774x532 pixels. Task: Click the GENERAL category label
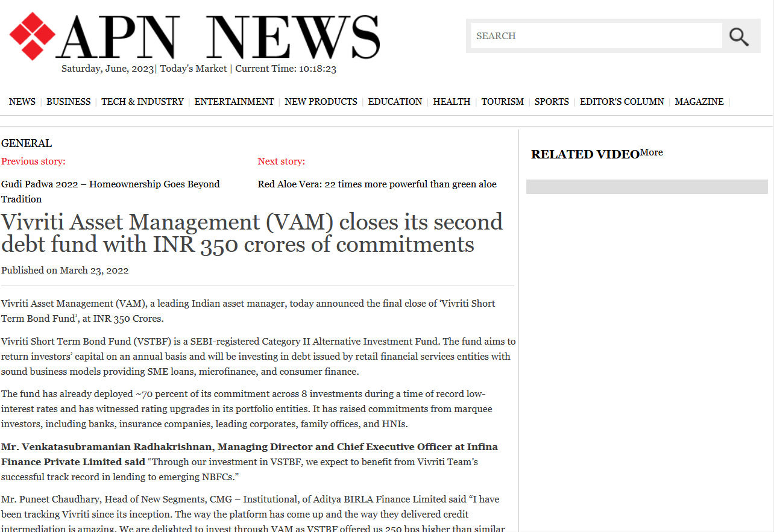click(x=27, y=143)
